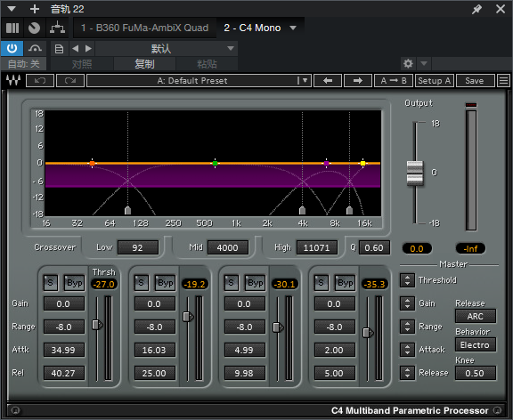513x420 pixels.
Task: Click 复制 to copy settings
Action: pyautogui.click(x=144, y=64)
